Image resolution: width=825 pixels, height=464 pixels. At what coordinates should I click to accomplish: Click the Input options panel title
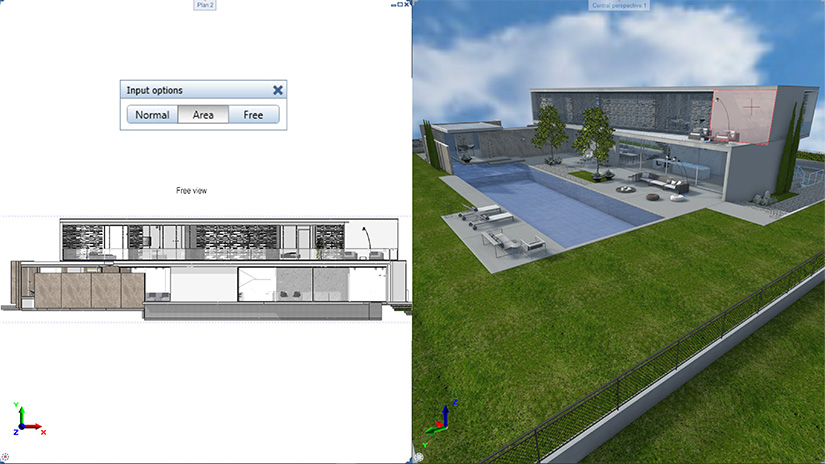pos(155,90)
